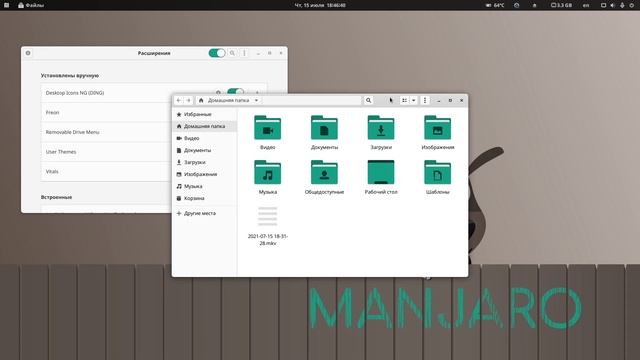This screenshot has height=360, width=640.
Task: Open the Files three-dot menu
Action: click(425, 100)
